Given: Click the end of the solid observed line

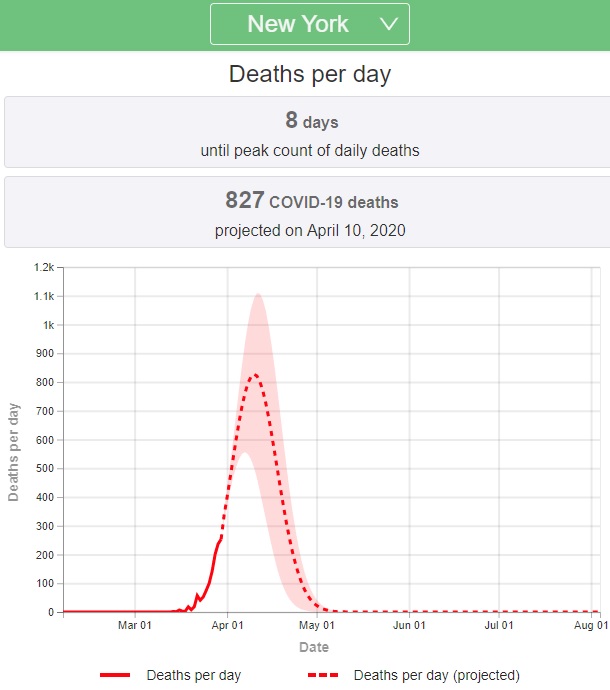Looking at the screenshot, I should pyautogui.click(x=221, y=536).
